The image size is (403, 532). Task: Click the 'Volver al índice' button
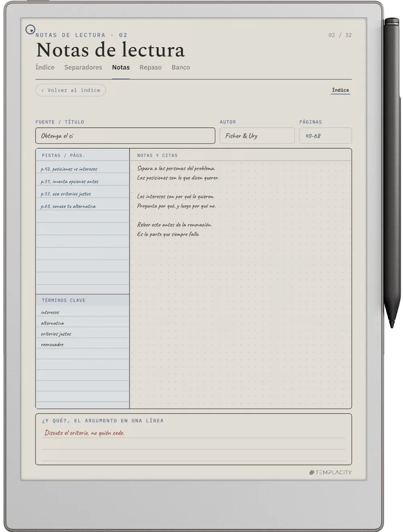71,90
